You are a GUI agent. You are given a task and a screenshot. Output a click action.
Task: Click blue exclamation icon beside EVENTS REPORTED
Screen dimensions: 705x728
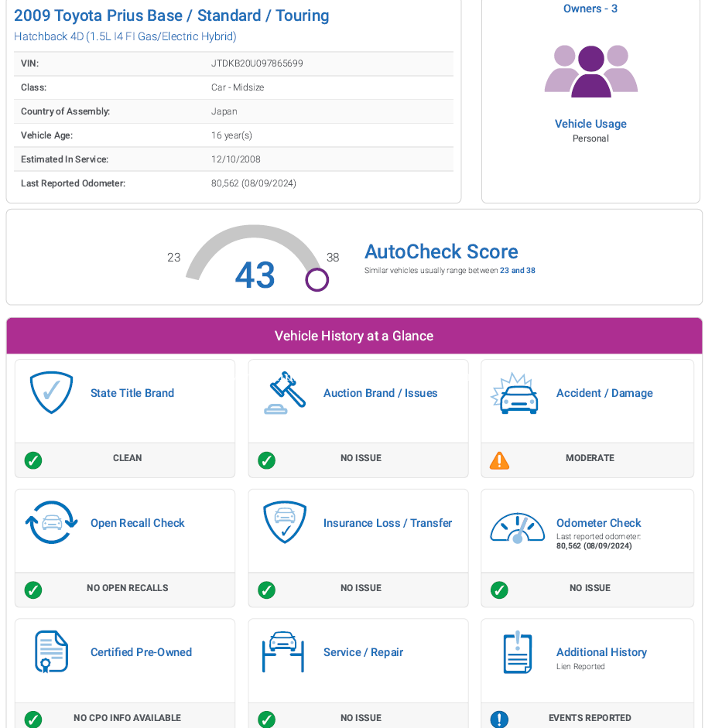[x=499, y=719]
